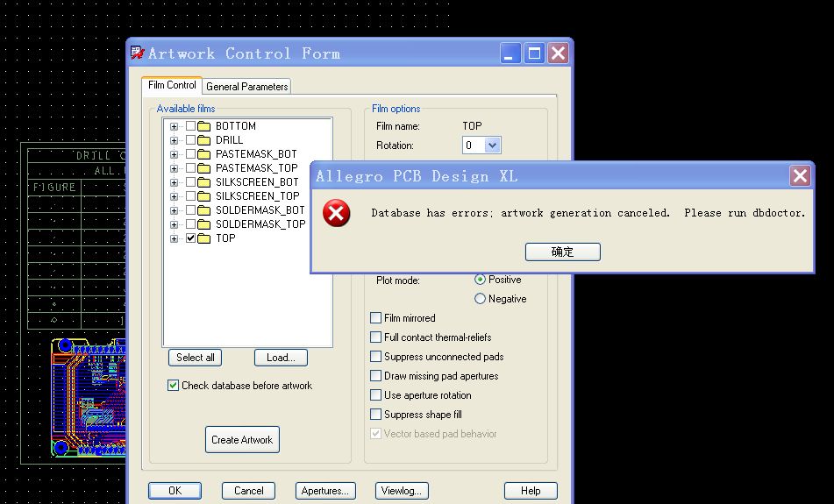
Task: Check the DRILL film checkbox
Action: point(190,140)
